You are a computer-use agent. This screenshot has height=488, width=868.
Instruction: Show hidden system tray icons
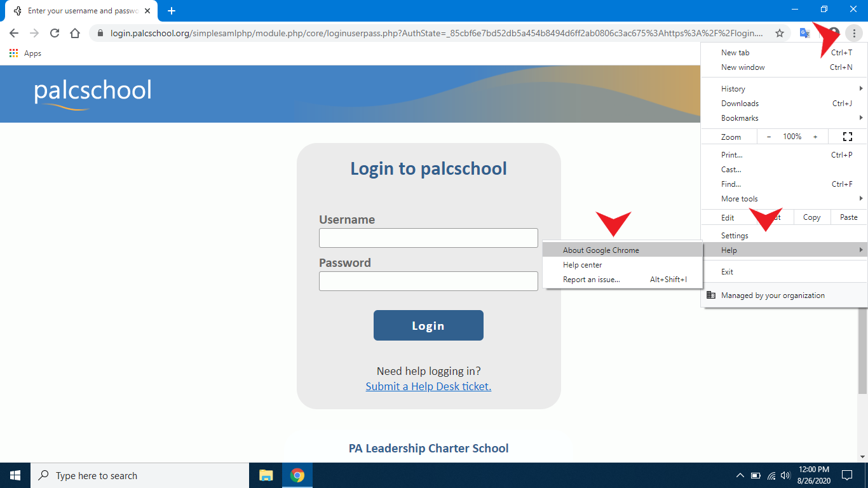[740, 475]
